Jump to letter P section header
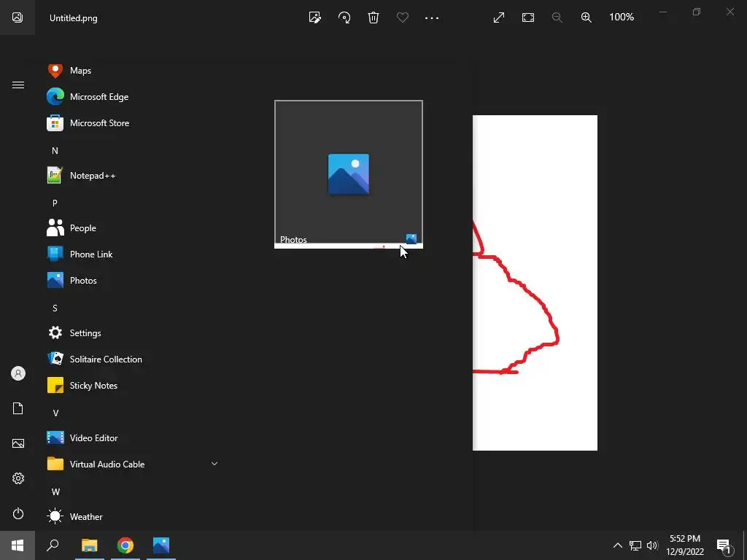Screen dimensions: 747x560 coord(55,203)
